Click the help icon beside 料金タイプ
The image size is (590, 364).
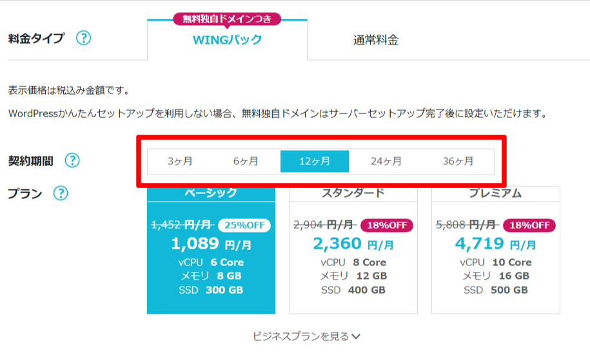pyautogui.click(x=83, y=39)
